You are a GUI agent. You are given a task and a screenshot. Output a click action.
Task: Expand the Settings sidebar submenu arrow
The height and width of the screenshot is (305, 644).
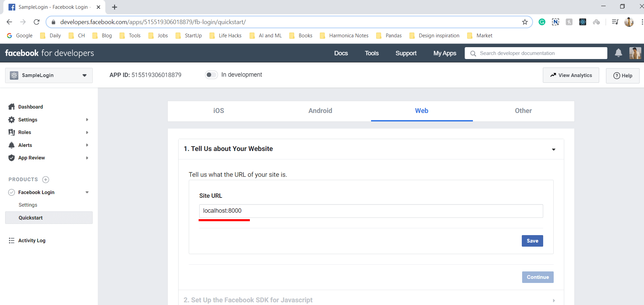[x=87, y=120]
